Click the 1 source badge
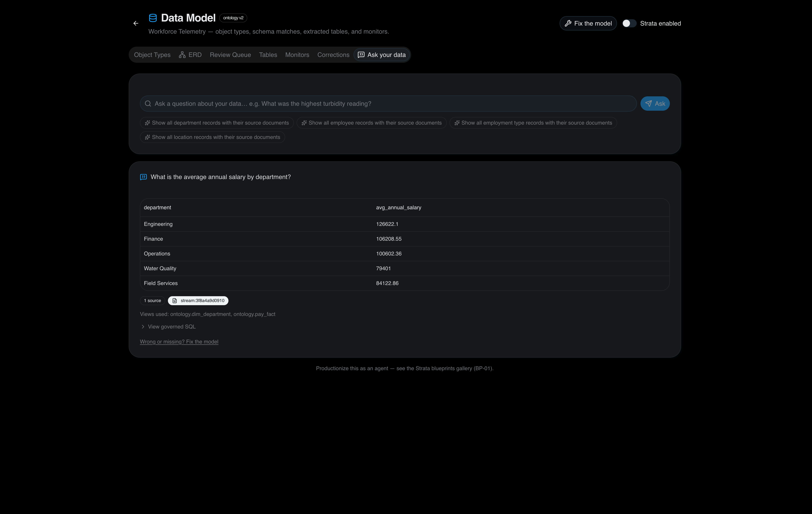Screen dimensions: 812x514 [x=152, y=301]
